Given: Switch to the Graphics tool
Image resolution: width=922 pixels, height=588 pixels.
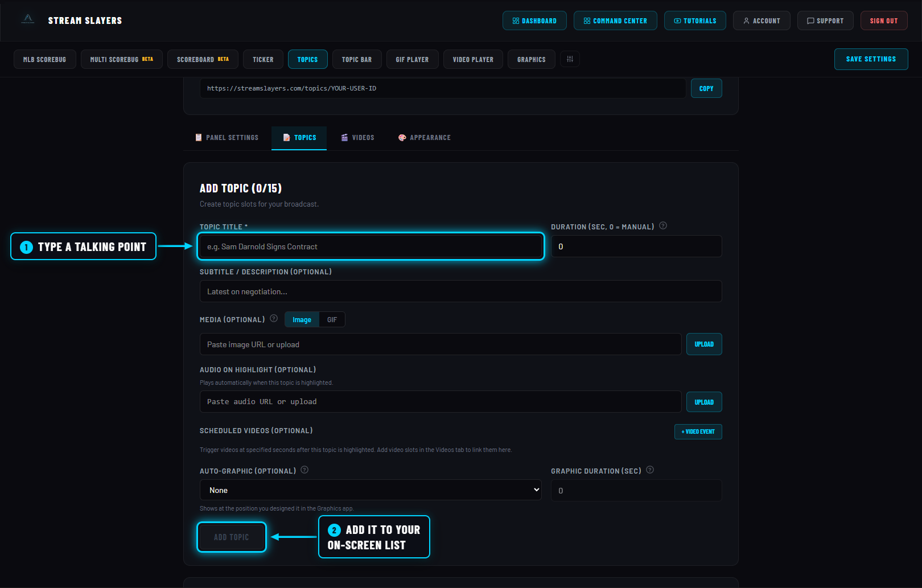Looking at the screenshot, I should (x=532, y=59).
